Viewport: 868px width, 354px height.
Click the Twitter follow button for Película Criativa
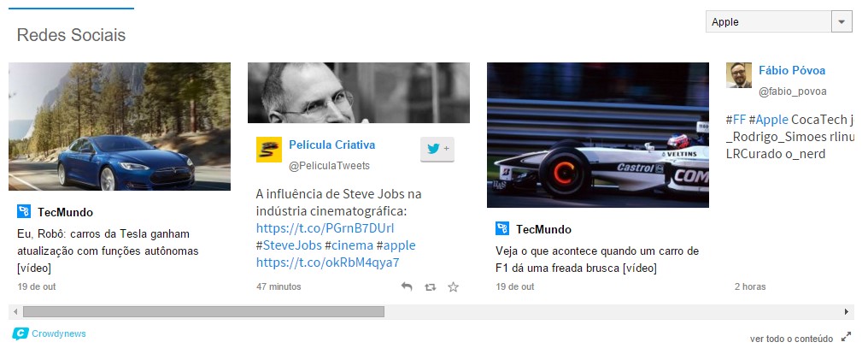437,149
